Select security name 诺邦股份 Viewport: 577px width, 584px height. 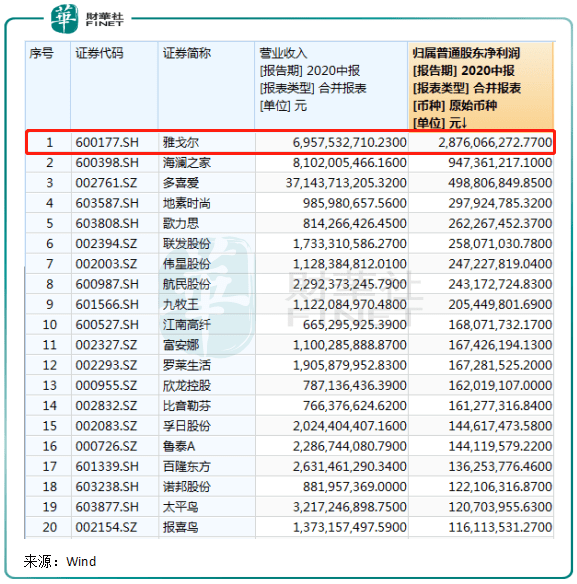click(187, 486)
